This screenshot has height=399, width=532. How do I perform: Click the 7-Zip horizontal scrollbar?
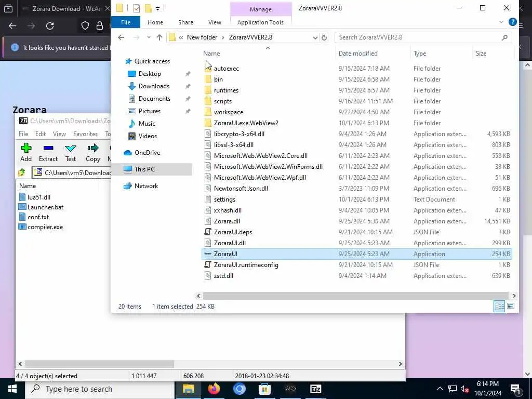point(99,364)
